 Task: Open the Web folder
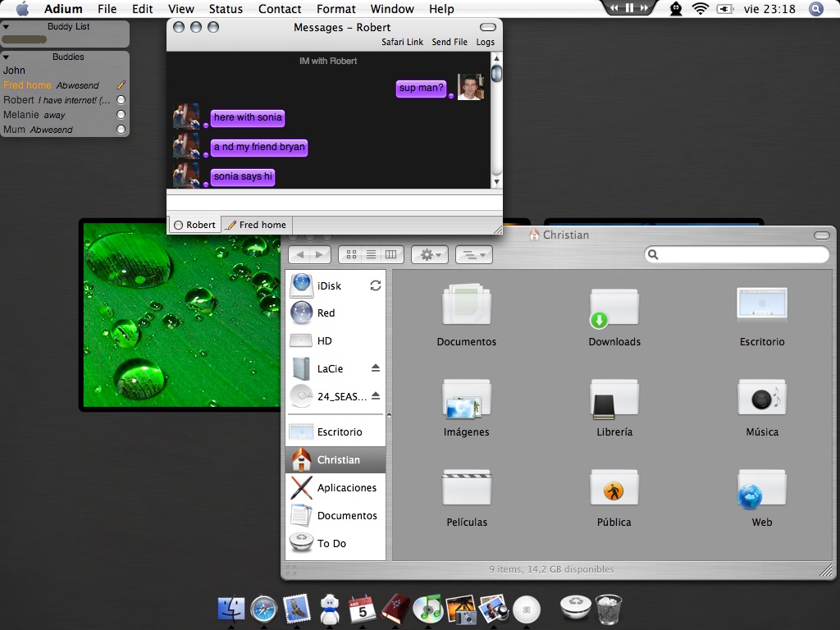(x=762, y=489)
